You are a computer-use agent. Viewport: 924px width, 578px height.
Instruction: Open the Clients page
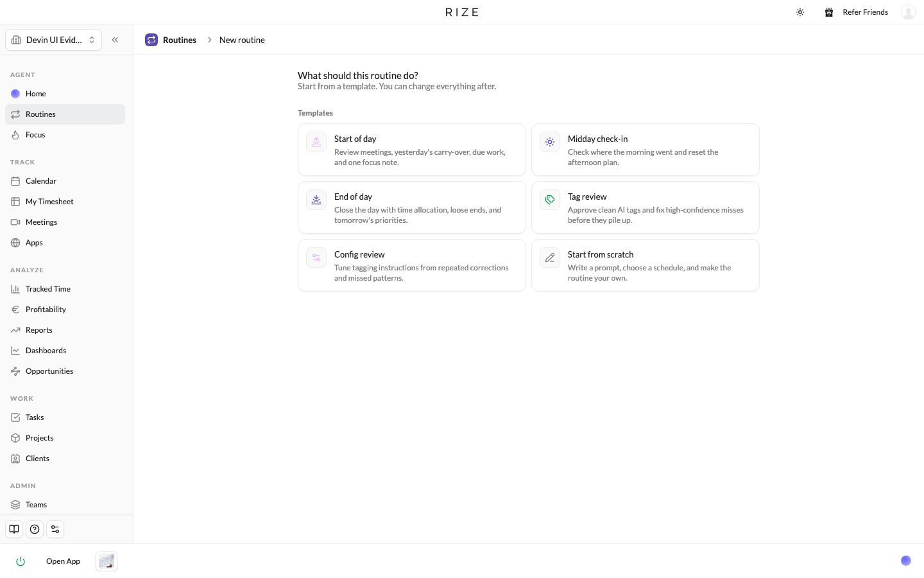tap(65, 459)
